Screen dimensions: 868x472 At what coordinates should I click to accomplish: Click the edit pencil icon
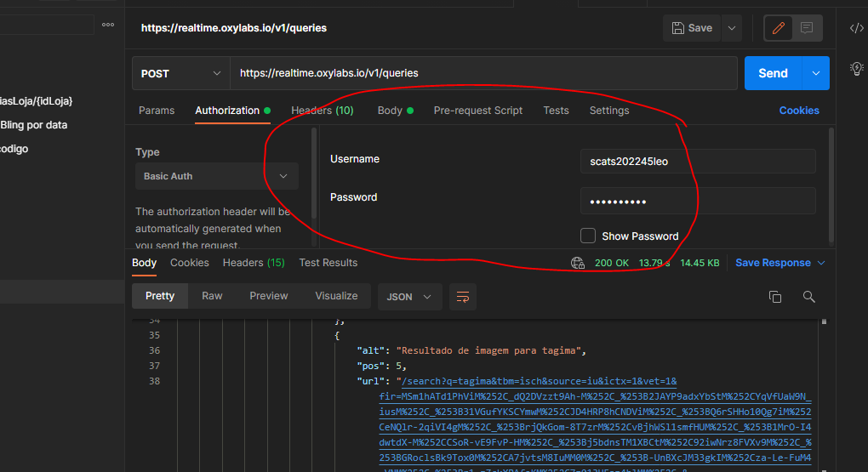click(778, 28)
